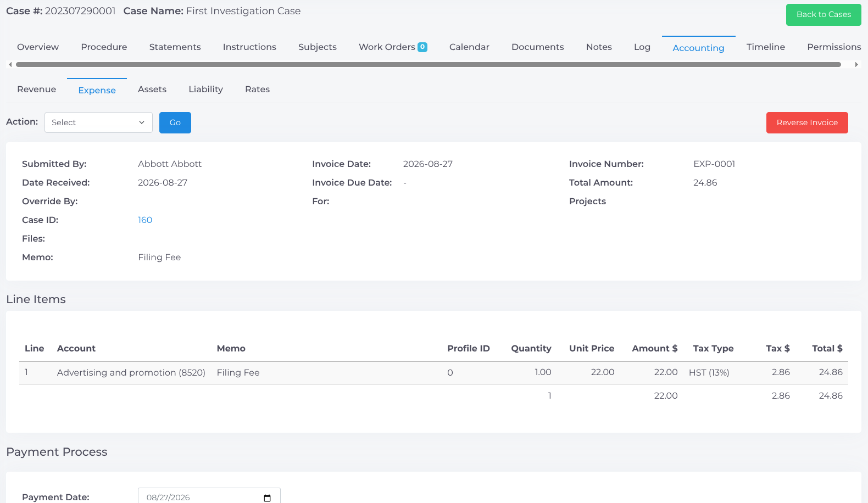The height and width of the screenshot is (503, 868).
Task: Click the Tax $ column header
Action: pyautogui.click(x=778, y=349)
